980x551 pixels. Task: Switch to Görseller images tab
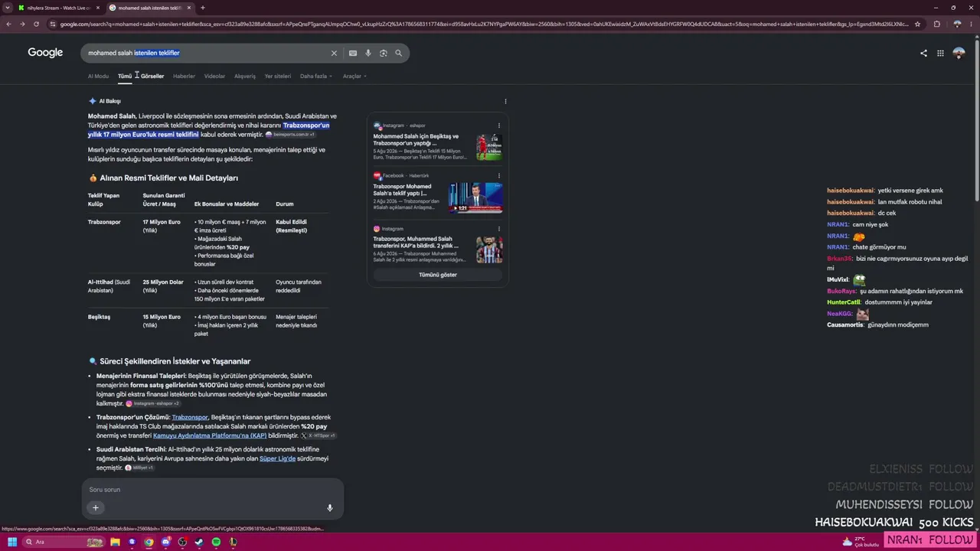click(x=152, y=77)
